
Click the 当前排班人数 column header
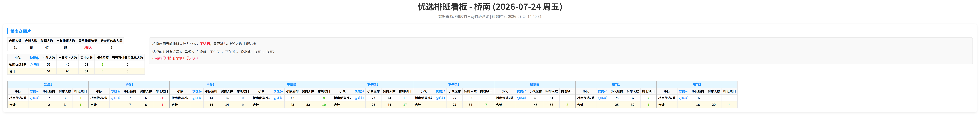pos(66,41)
